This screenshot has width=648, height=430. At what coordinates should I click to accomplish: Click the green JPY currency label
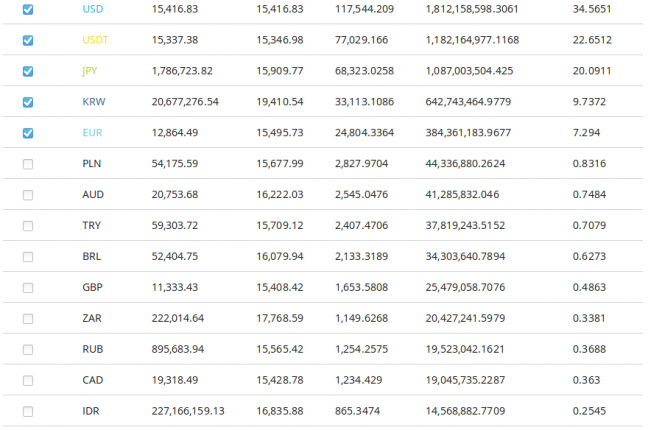91,71
